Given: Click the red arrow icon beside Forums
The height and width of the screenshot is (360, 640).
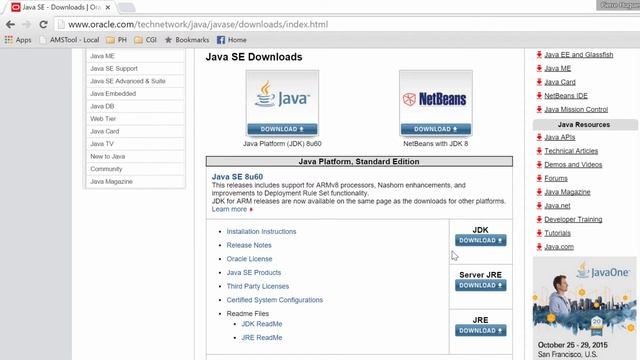Looking at the screenshot, I should pos(539,178).
